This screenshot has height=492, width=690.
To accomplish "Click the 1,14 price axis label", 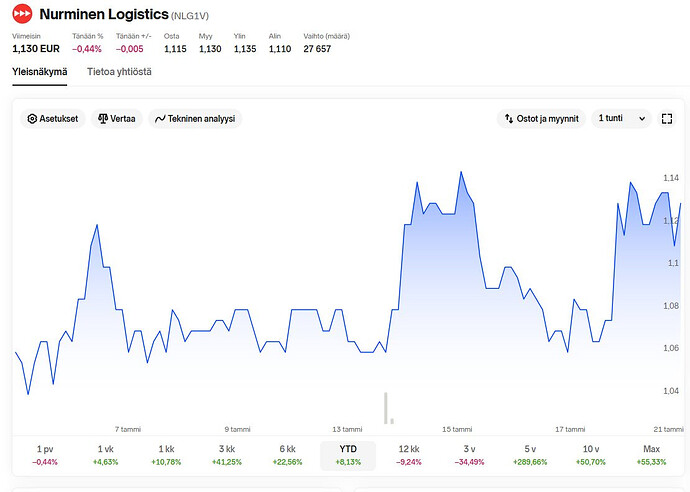I will pos(671,178).
